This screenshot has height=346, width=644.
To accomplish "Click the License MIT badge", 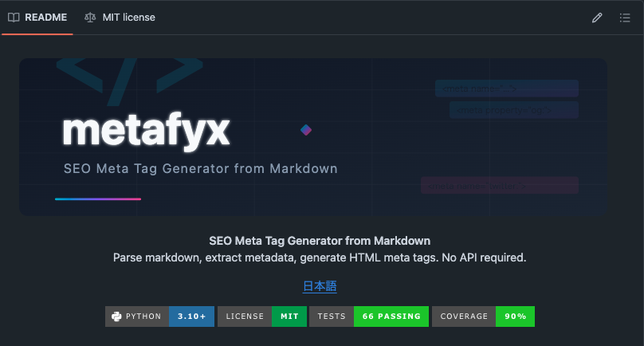I will point(262,317).
